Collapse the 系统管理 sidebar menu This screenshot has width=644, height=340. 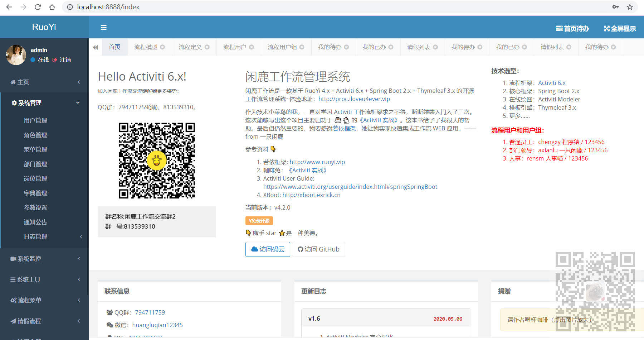click(x=44, y=103)
